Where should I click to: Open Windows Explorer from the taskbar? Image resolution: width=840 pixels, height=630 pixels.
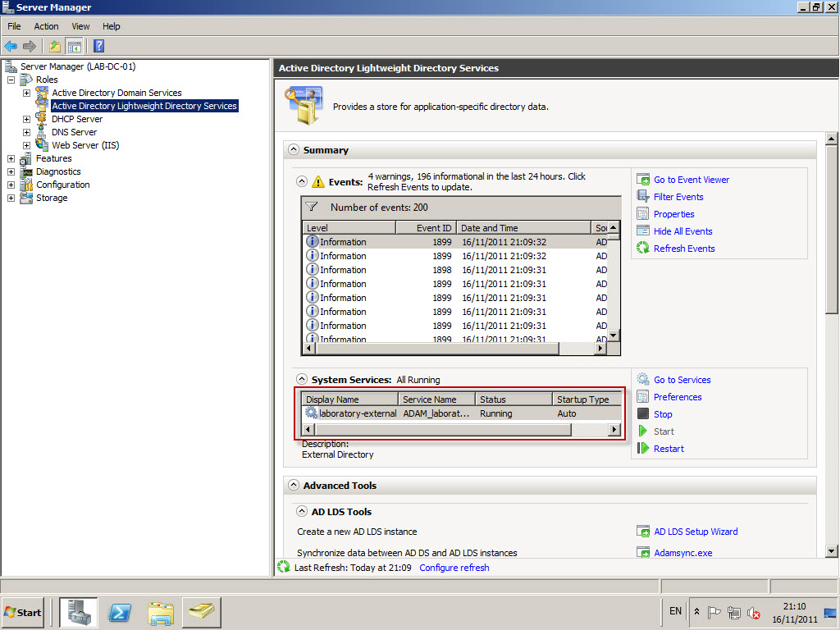pos(161,612)
